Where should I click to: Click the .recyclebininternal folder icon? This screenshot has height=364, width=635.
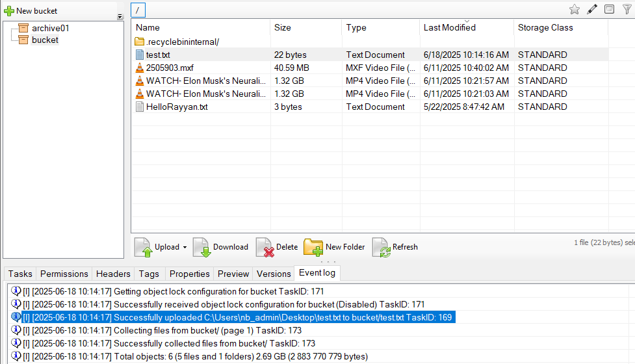pos(139,42)
